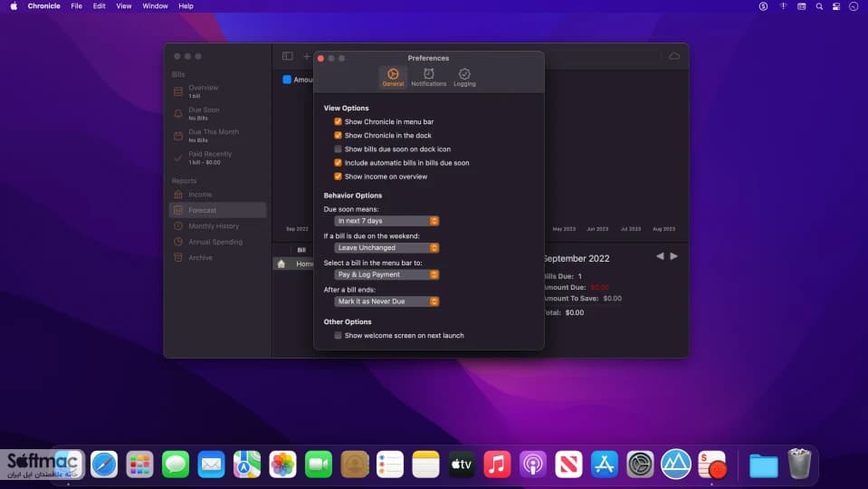The image size is (868, 489).
Task: Open Notes from the dock
Action: pyautogui.click(x=425, y=464)
